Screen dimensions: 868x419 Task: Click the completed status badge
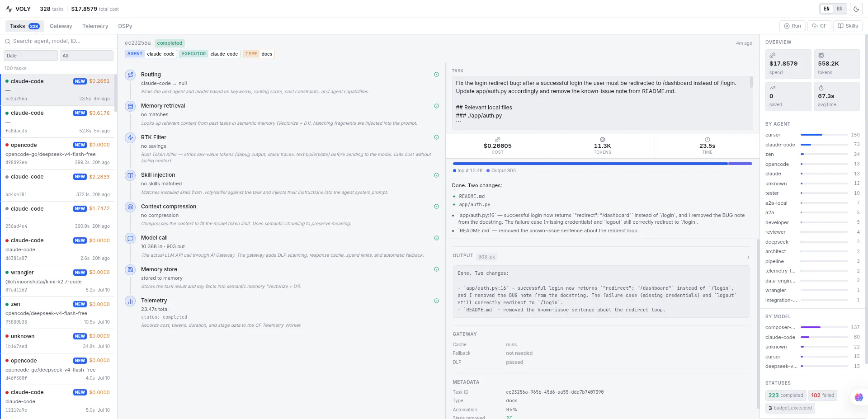[170, 43]
